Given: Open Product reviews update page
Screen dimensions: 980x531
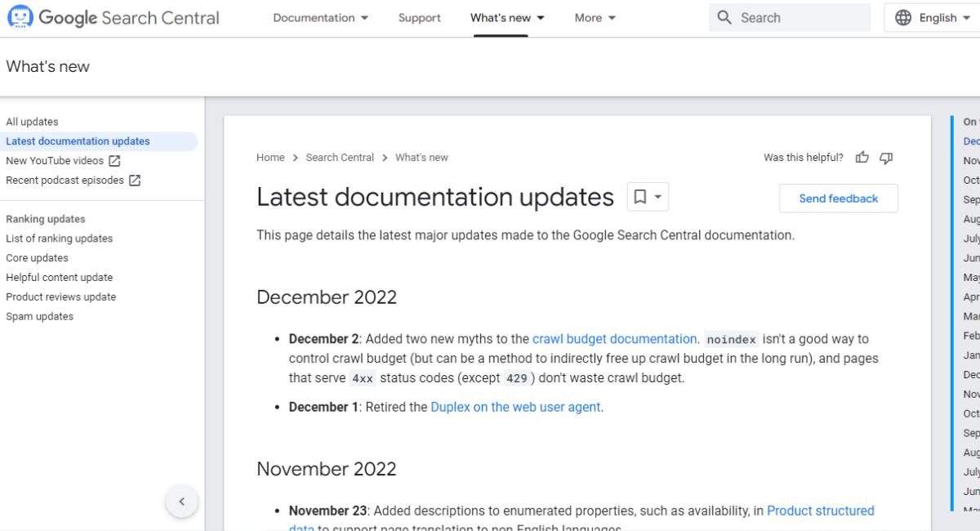Looking at the screenshot, I should click(61, 297).
